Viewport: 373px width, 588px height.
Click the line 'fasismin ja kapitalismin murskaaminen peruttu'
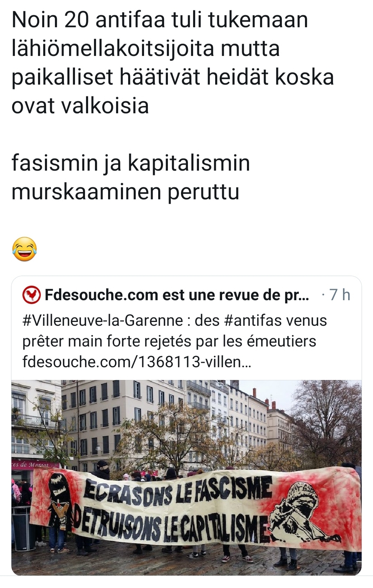tap(131, 178)
